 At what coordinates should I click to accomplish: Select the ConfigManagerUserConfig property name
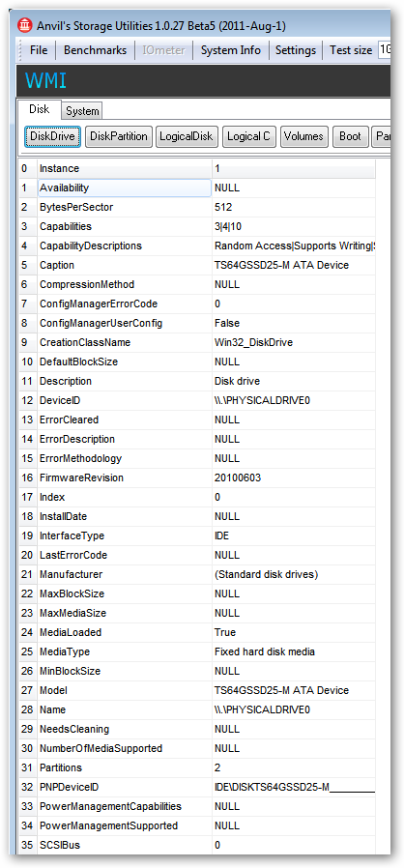(101, 323)
